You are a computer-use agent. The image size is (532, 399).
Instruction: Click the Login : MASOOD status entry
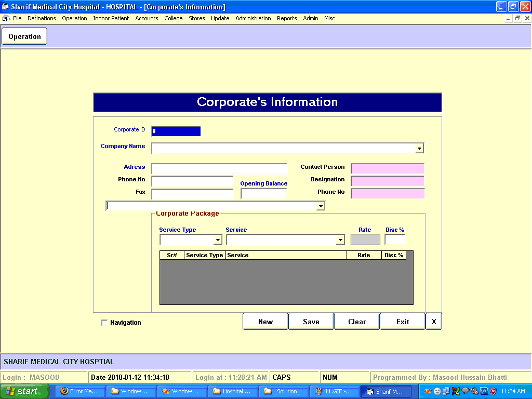point(44,377)
